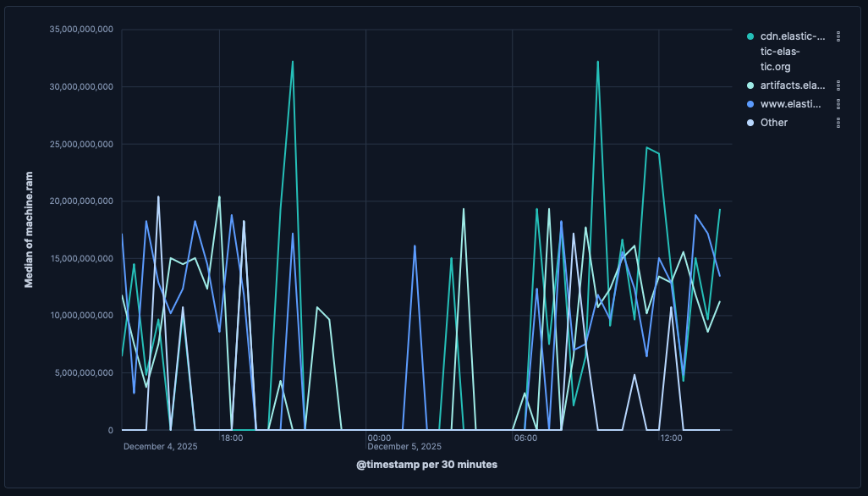
Task: Click the 06:00 x-axis tick label
Action: (525, 438)
